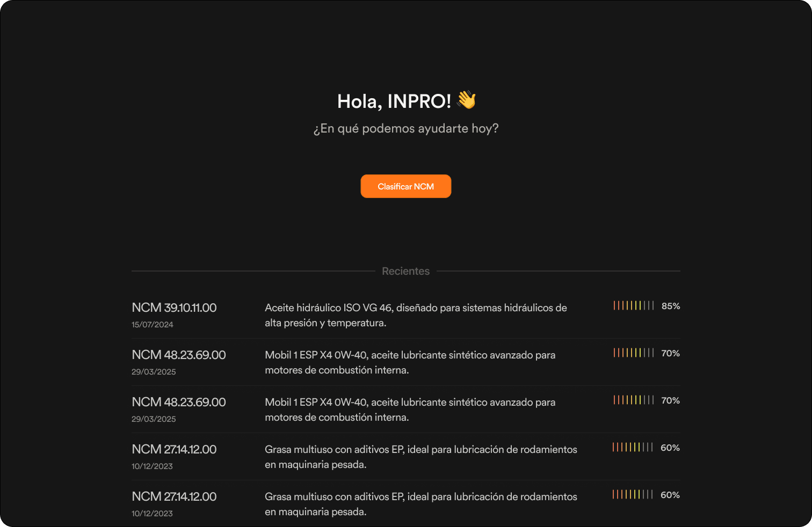Click the ¿En qué podemos ayudarte hoy? subtitle
The image size is (812, 527).
[406, 129]
